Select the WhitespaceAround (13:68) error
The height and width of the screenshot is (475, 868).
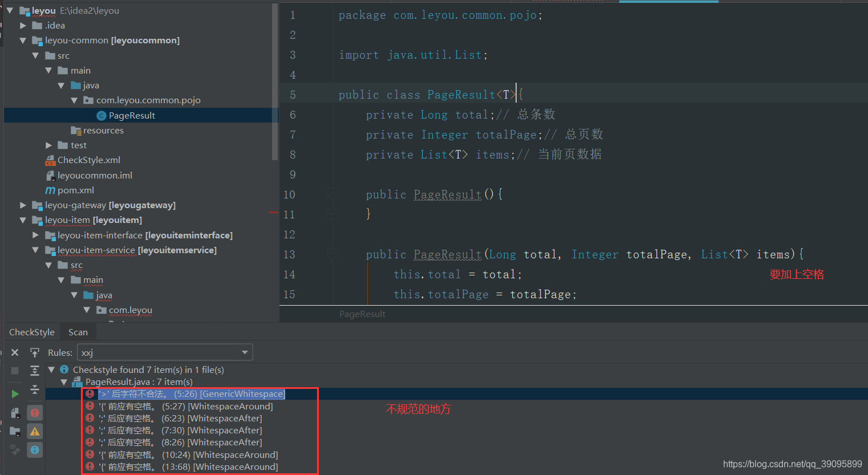pyautogui.click(x=188, y=466)
